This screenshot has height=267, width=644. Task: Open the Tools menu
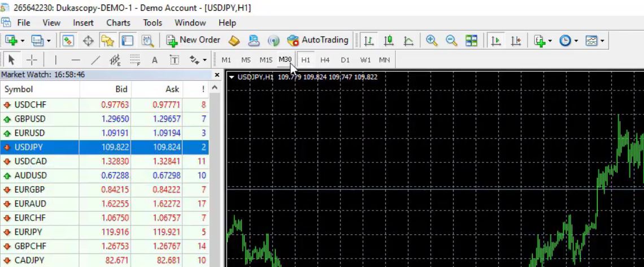tap(153, 23)
